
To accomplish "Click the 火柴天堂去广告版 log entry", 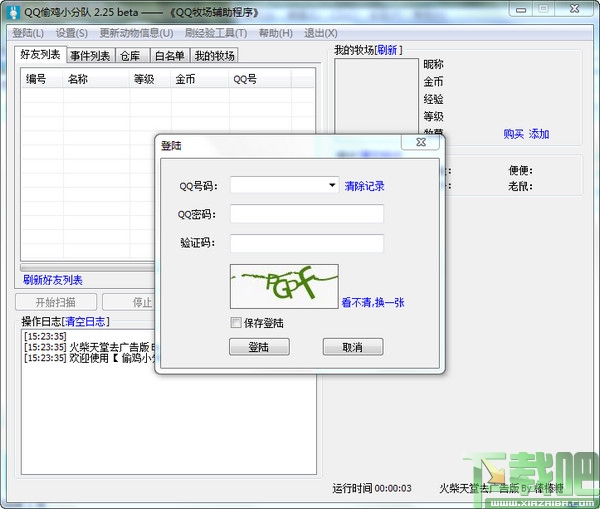I will [x=90, y=347].
